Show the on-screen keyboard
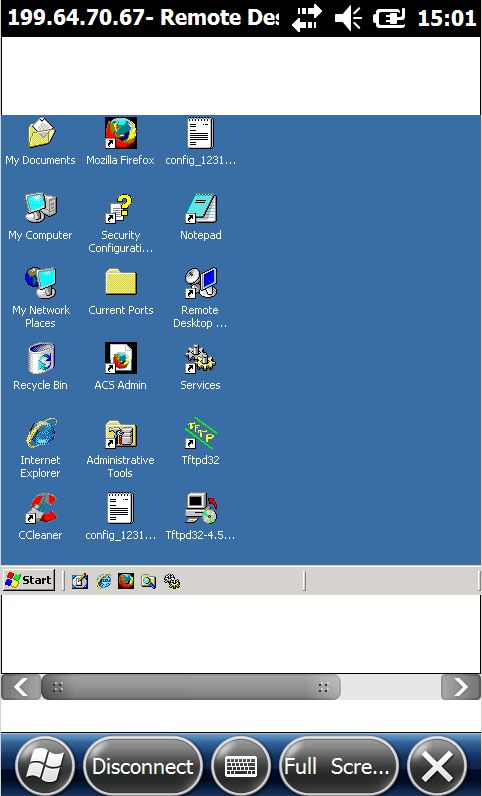This screenshot has height=796, width=482. click(241, 767)
